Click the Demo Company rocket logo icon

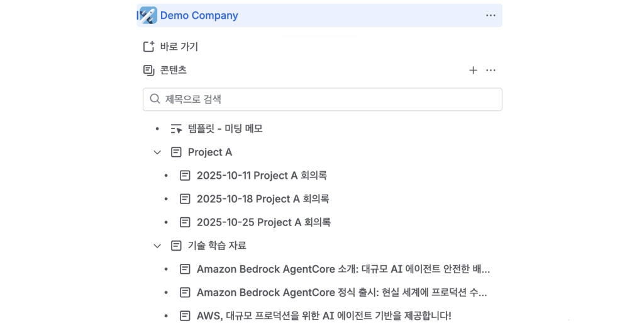point(148,15)
